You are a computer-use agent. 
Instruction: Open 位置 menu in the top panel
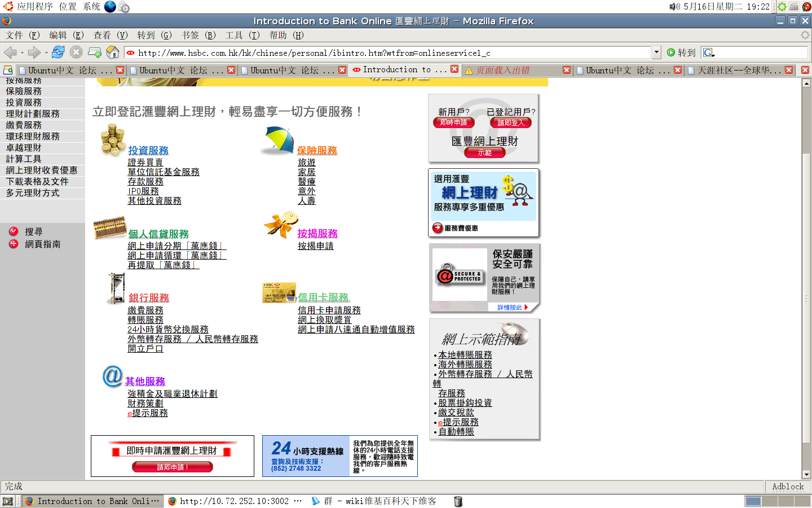tap(68, 6)
